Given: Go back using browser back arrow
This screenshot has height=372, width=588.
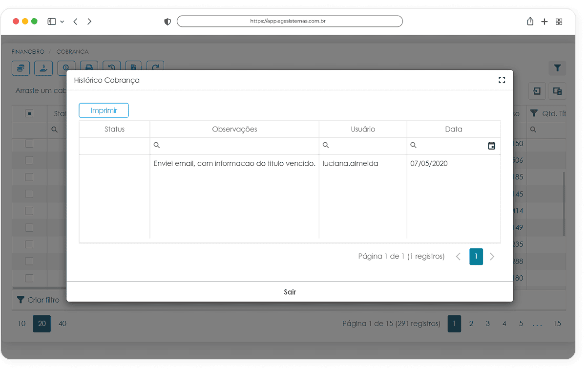Looking at the screenshot, I should (75, 22).
